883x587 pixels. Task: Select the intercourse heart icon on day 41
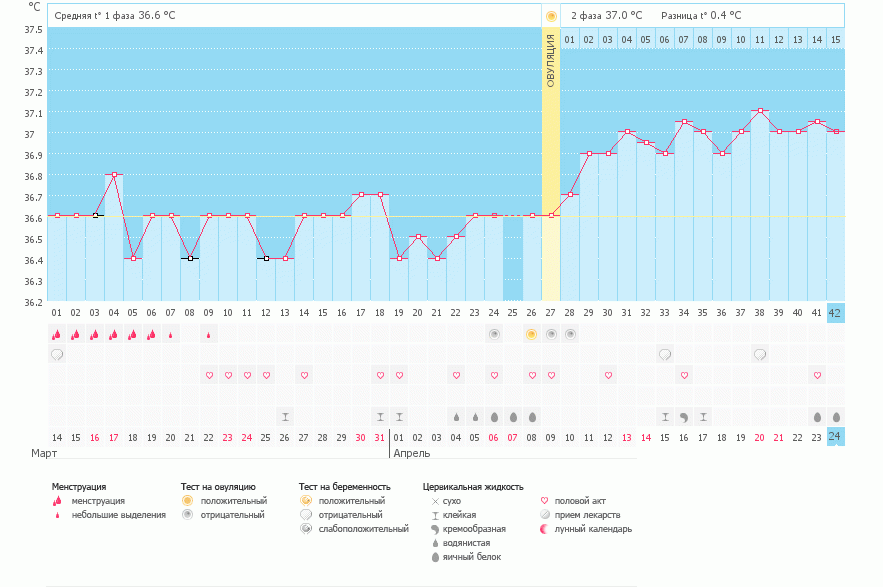pyautogui.click(x=817, y=375)
